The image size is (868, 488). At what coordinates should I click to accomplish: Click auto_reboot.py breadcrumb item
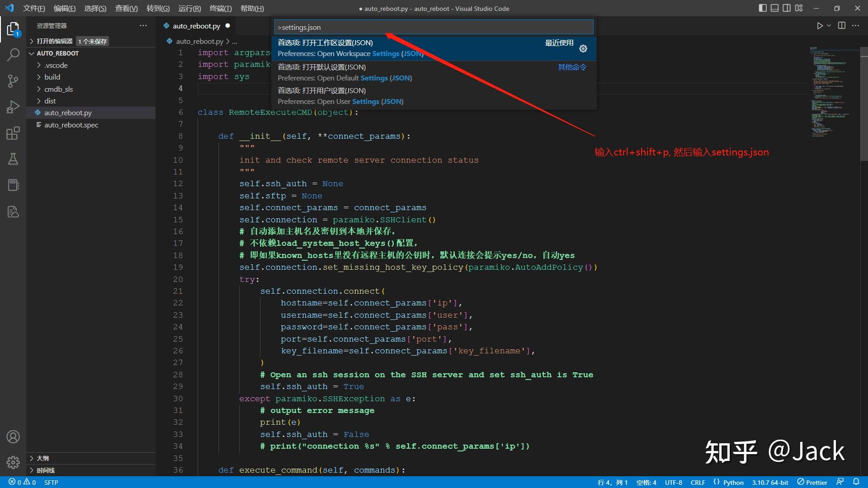(199, 41)
